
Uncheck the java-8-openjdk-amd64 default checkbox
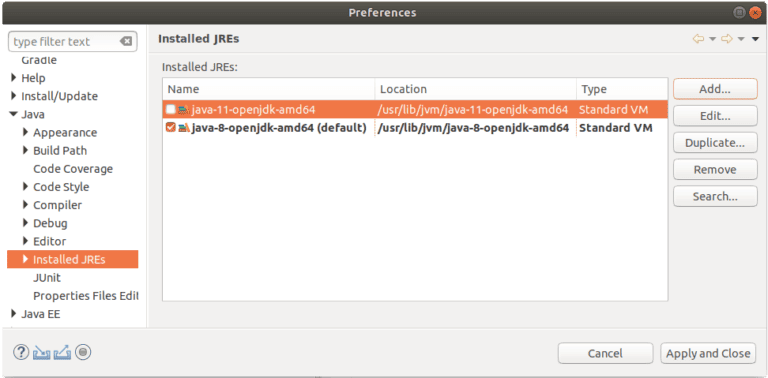tap(170, 128)
